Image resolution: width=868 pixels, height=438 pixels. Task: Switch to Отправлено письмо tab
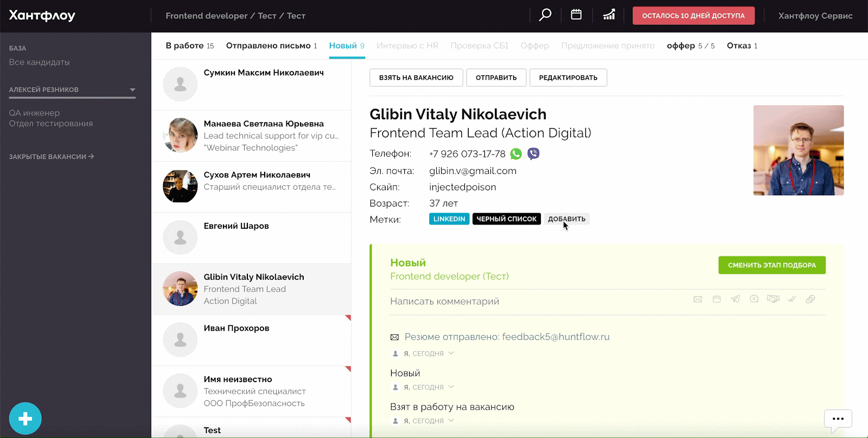point(271,46)
